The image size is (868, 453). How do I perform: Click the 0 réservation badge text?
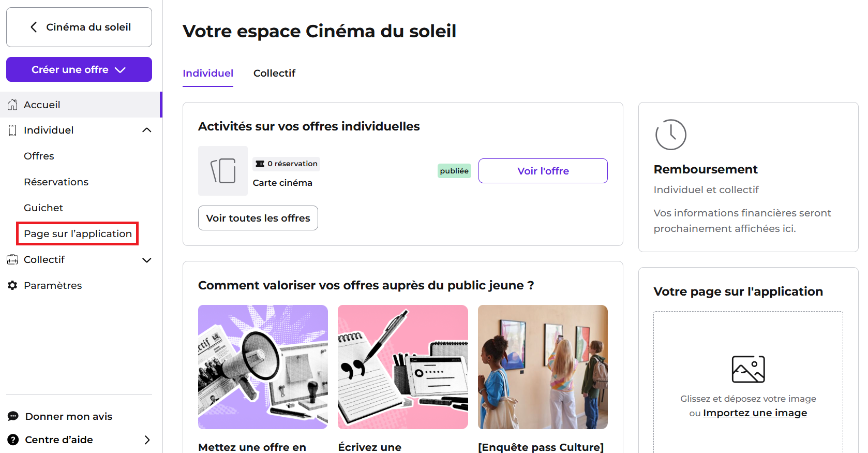(292, 164)
